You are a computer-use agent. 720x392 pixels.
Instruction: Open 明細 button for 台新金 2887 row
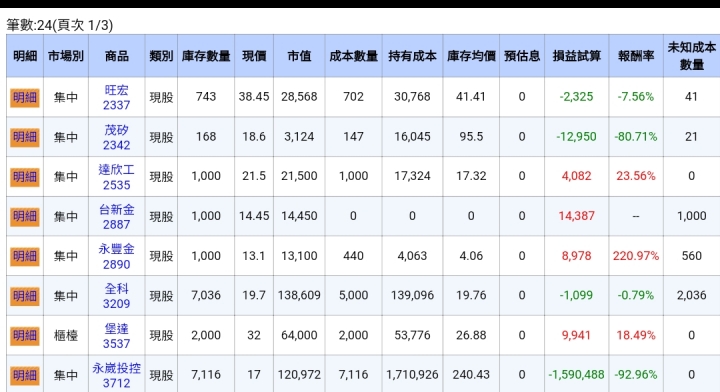coord(25,217)
